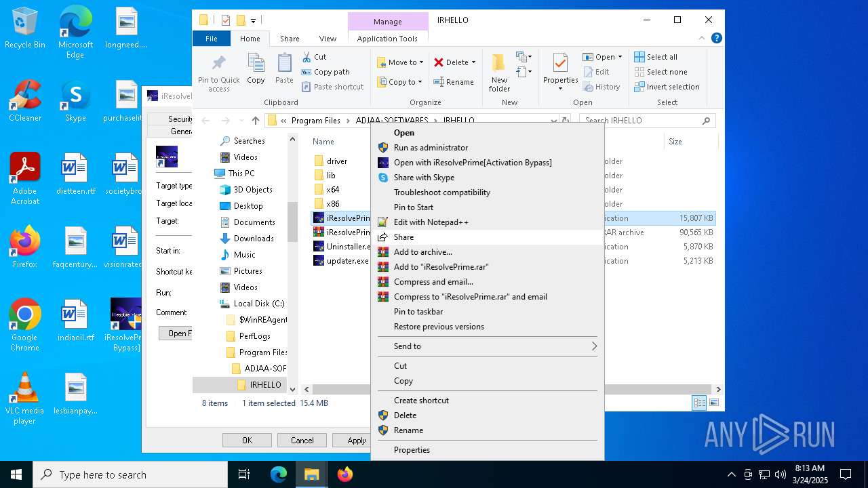Switch to the View ribbon tab
The image size is (868, 488).
328,39
